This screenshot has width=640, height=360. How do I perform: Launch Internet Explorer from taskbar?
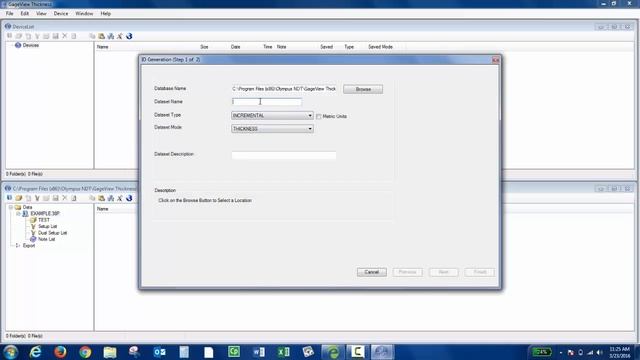tap(36, 352)
